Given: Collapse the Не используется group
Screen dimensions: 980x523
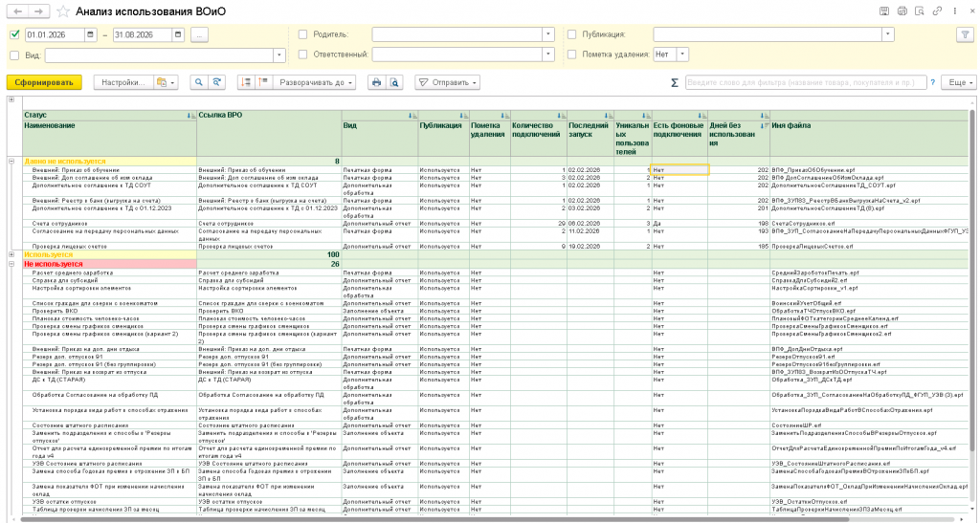Looking at the screenshot, I should pyautogui.click(x=11, y=264).
